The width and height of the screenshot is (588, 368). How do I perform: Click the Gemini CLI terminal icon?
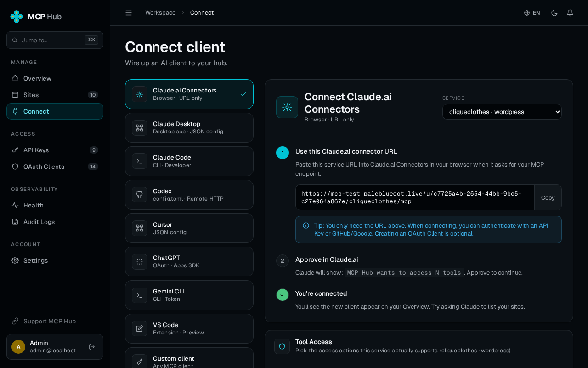tap(140, 295)
